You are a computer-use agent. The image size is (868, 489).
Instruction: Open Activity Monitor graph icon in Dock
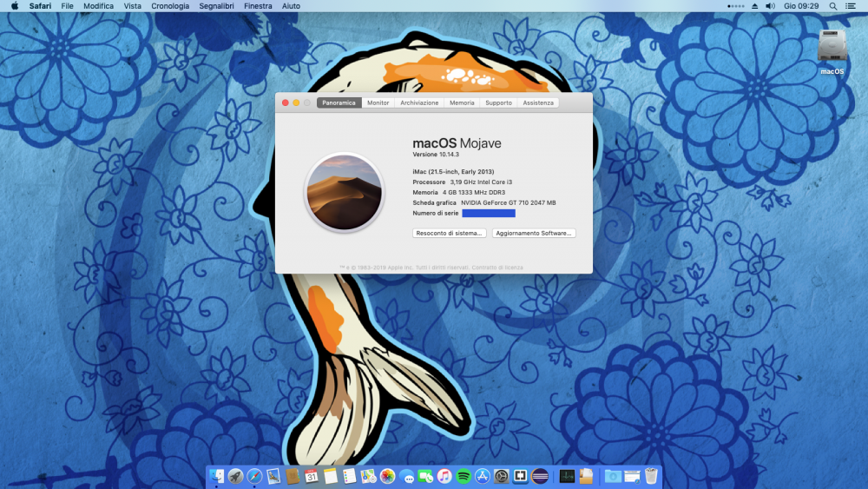567,476
